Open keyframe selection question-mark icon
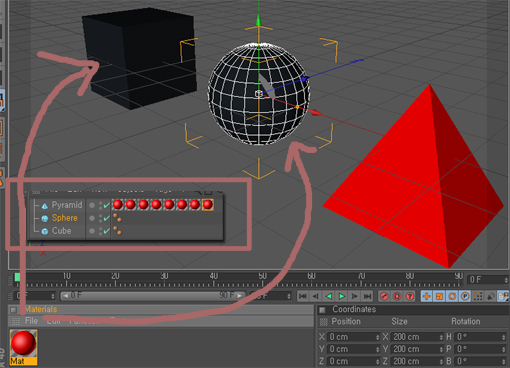Viewport: 510px width, 368px height. (x=410, y=296)
